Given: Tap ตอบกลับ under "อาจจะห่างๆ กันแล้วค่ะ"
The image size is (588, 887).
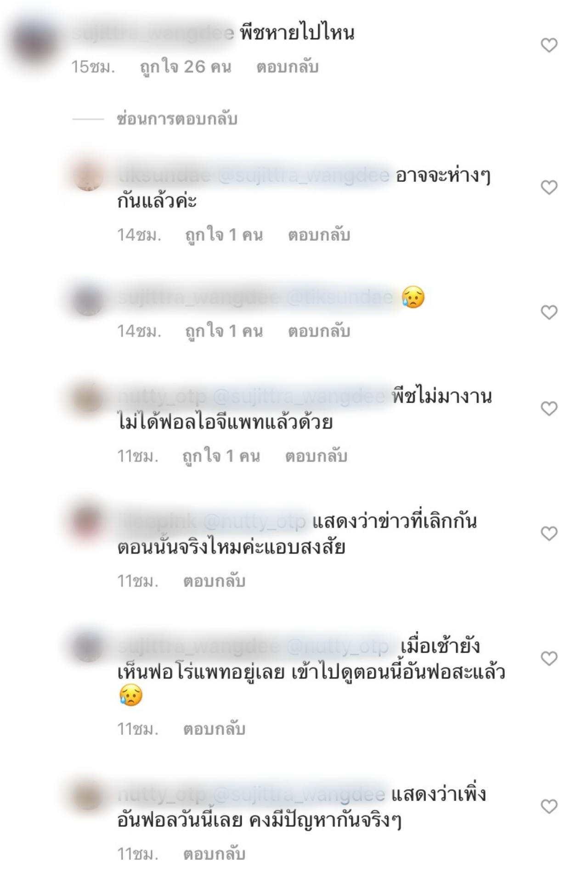Looking at the screenshot, I should (319, 235).
